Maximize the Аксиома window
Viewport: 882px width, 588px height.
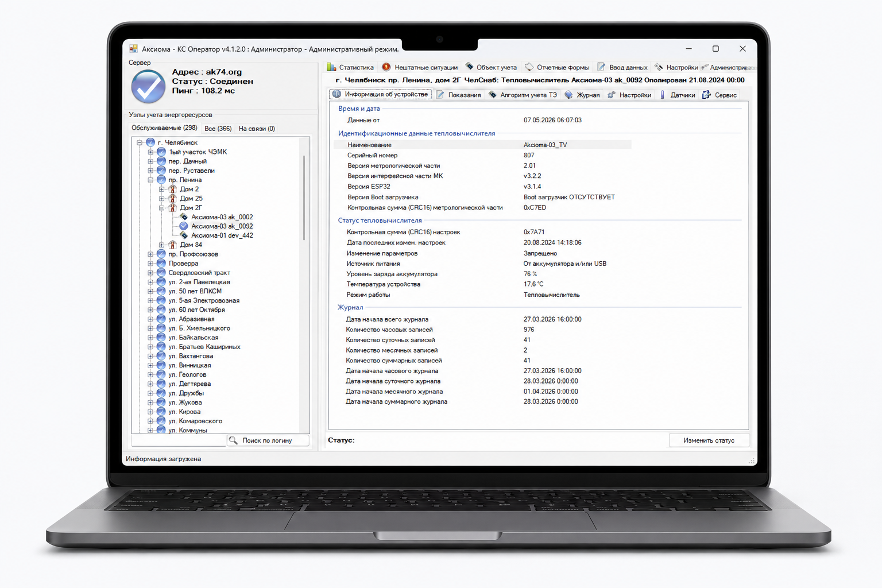pyautogui.click(x=715, y=49)
